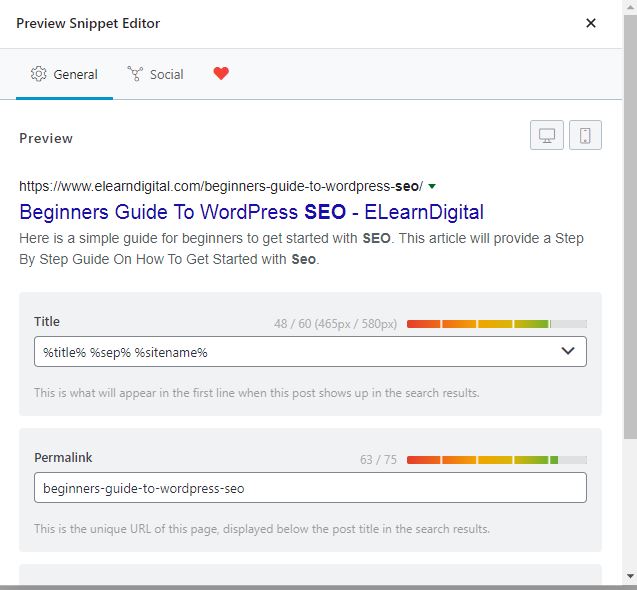Click the green arrow after the preview URL

pyautogui.click(x=432, y=187)
